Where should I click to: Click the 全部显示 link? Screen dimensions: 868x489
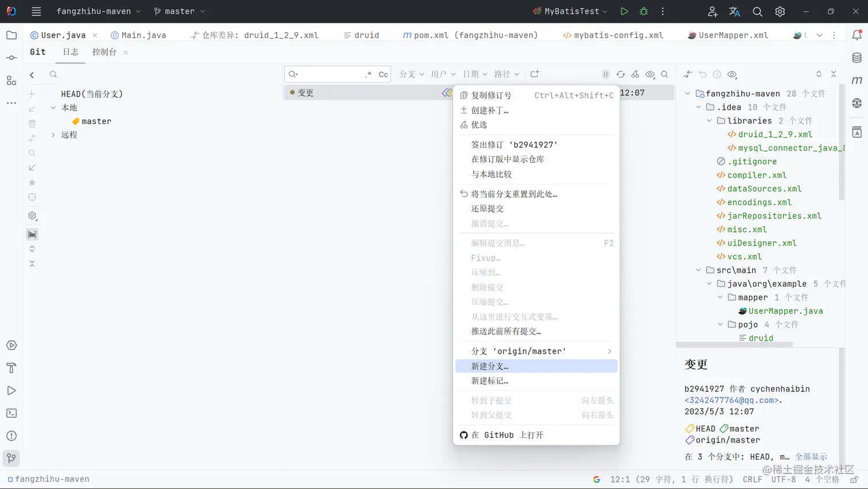[811, 457]
